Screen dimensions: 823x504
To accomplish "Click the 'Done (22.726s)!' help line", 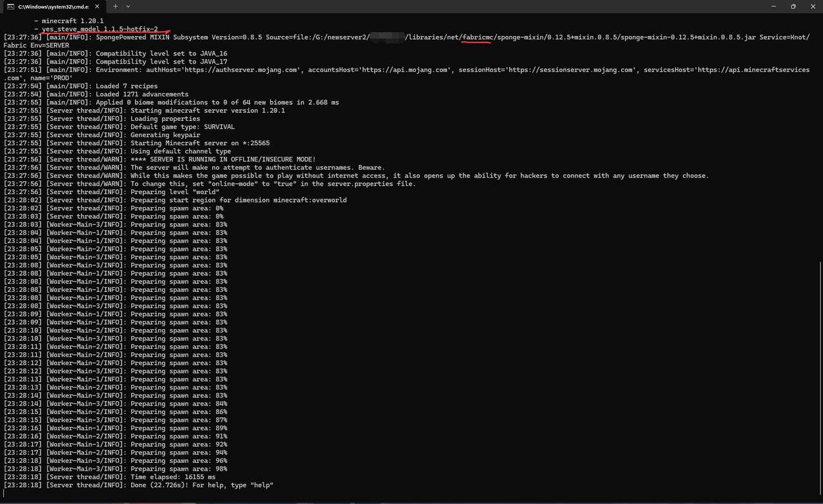I will pos(138,485).
